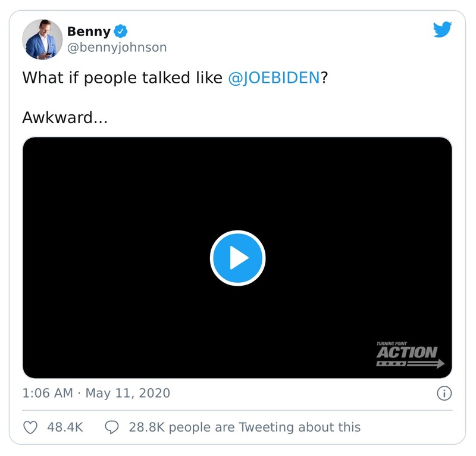Click the black video thumbnail area
476x456 pixels.
point(119,196)
